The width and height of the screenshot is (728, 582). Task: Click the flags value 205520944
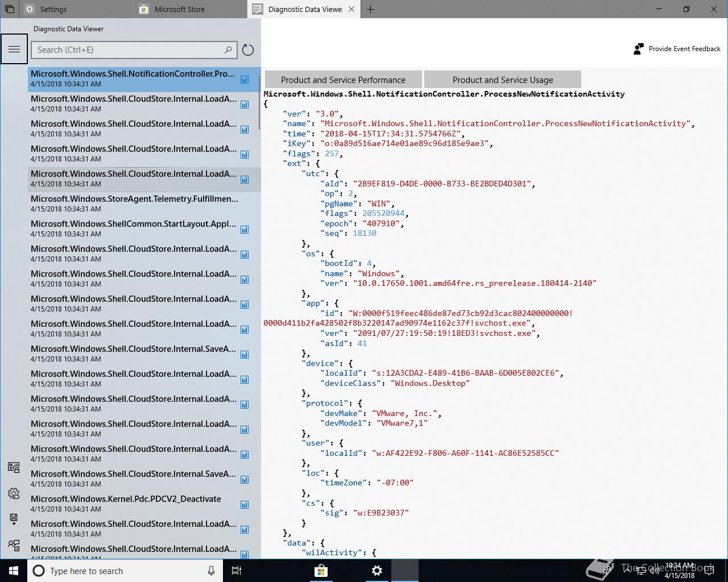coord(383,214)
